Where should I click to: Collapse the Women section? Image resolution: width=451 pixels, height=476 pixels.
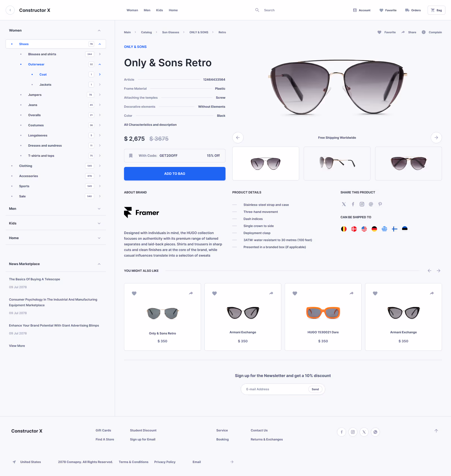pos(99,30)
